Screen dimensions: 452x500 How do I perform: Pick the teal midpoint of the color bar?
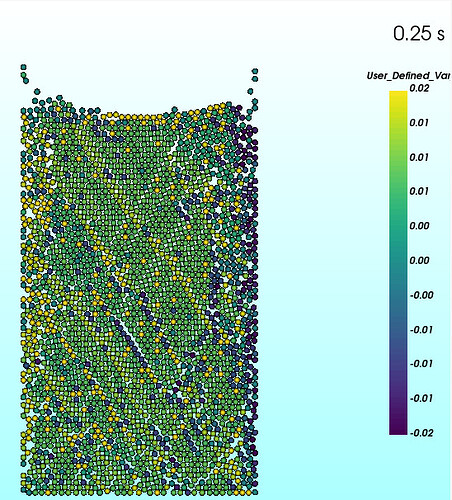coord(398,263)
